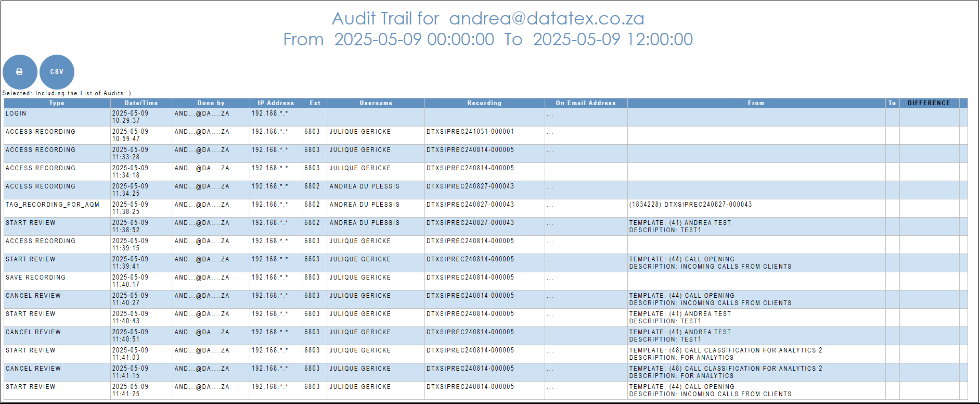Click the On Email Address column header

point(585,103)
